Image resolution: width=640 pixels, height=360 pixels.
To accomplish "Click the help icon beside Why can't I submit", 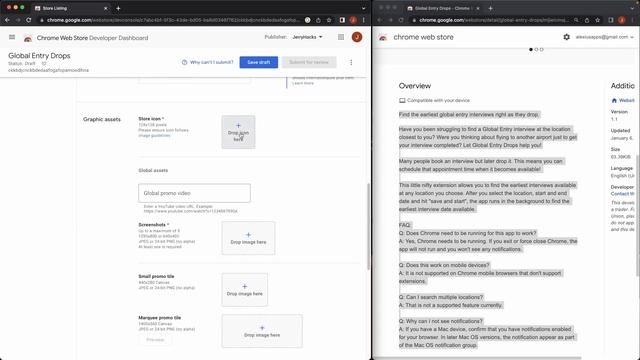I will pyautogui.click(x=184, y=62).
